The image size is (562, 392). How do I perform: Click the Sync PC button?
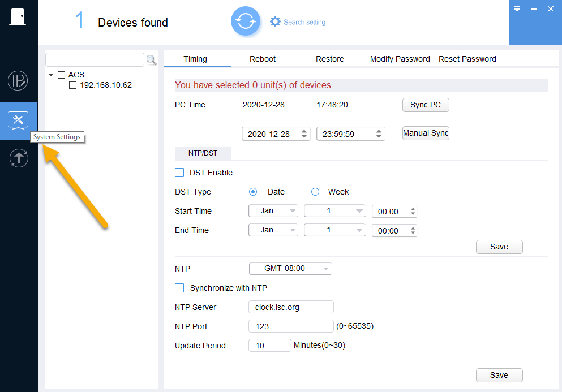tap(426, 105)
